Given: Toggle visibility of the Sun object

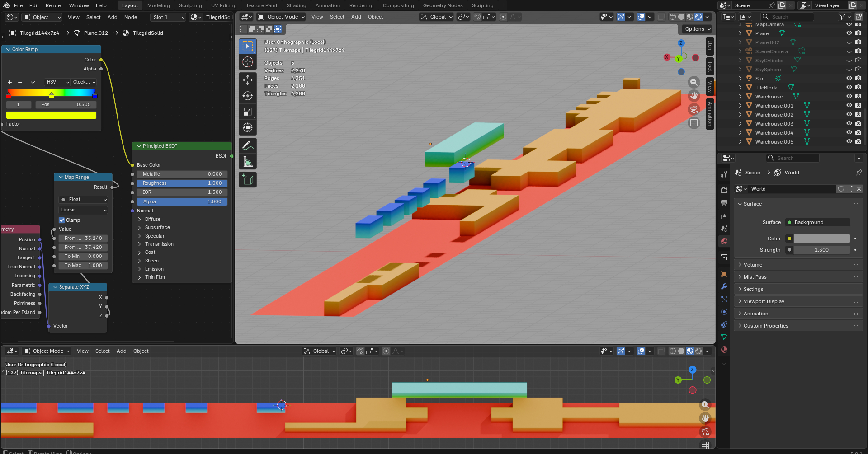Looking at the screenshot, I should (849, 79).
